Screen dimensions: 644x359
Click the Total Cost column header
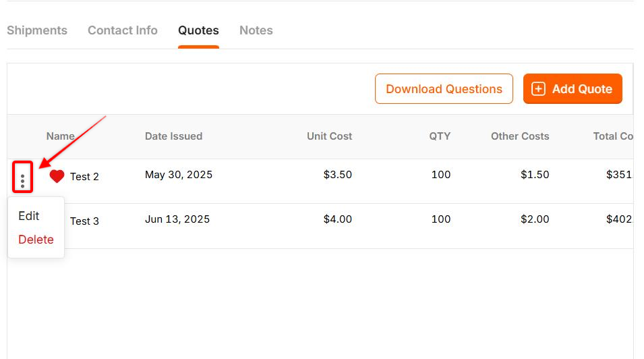click(613, 136)
